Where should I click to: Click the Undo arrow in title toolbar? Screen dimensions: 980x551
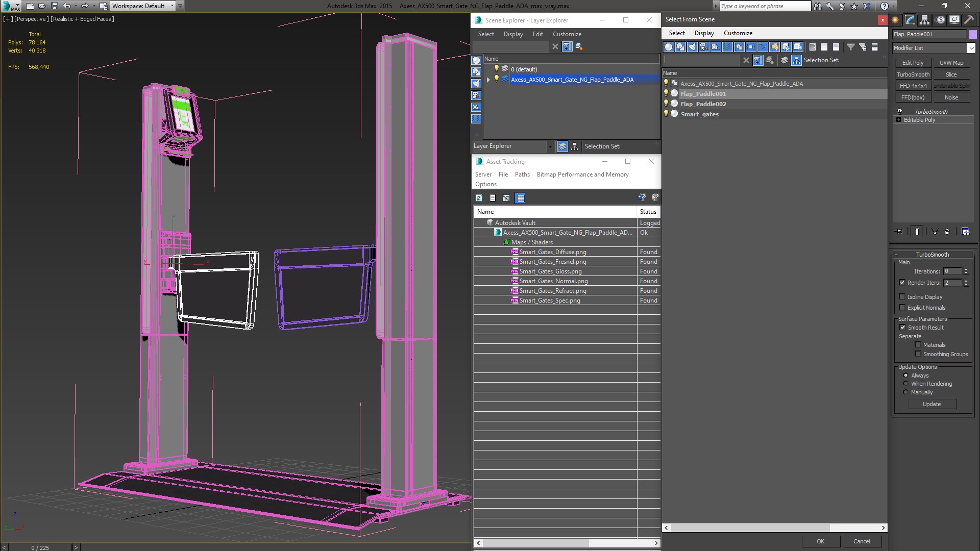(66, 6)
